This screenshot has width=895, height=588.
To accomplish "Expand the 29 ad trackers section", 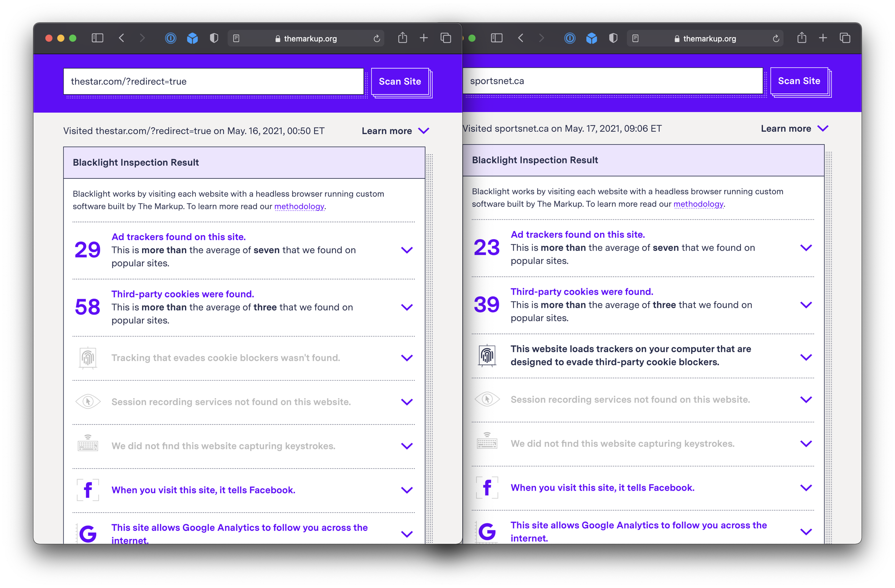I will click(407, 250).
